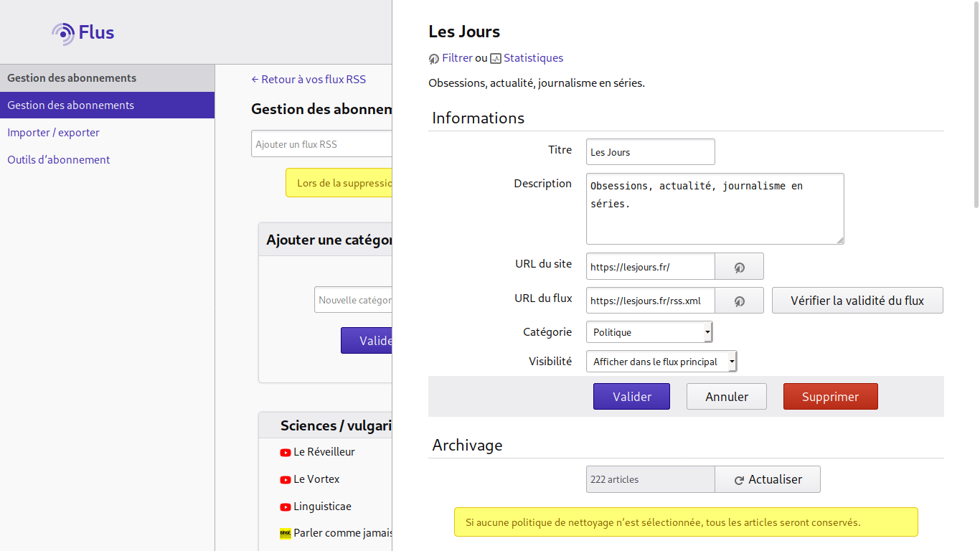Open Outils d'abonnement
The image size is (980, 551).
[58, 159]
